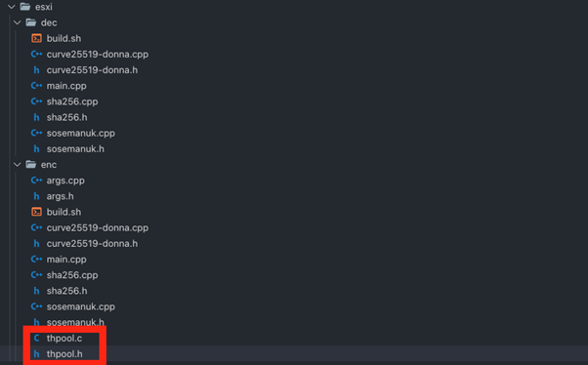Click the C++ icon beside args.cpp
Screen dimensions: 588x365
[36, 181]
